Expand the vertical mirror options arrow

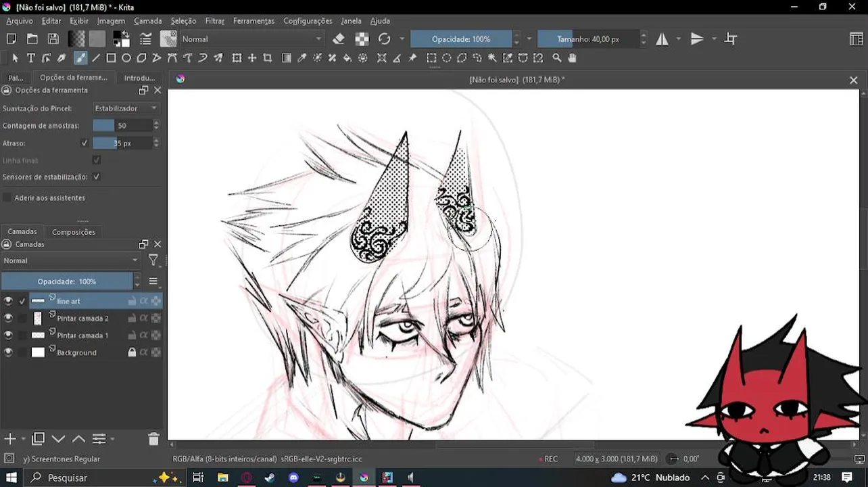714,39
